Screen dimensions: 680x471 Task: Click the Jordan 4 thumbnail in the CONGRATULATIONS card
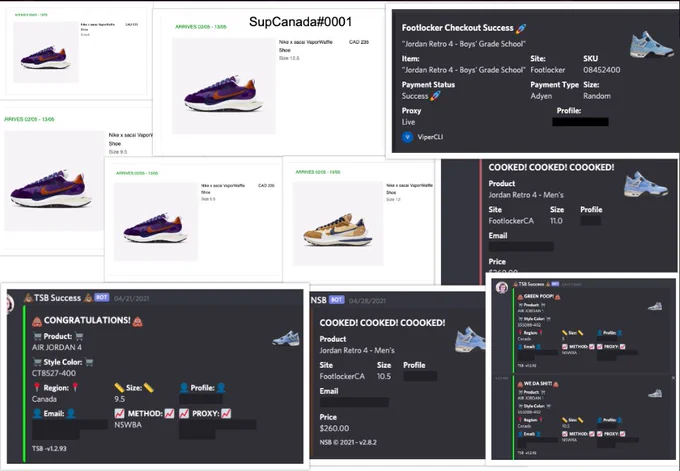pyautogui.click(x=286, y=338)
